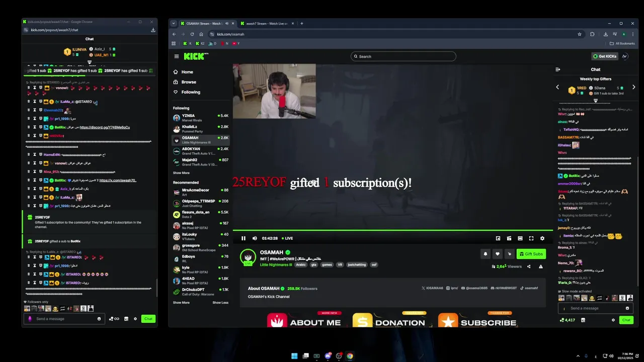Screen dimensions: 644x362
Task: Click the notification bell for OSAMAH
Action: click(486, 254)
